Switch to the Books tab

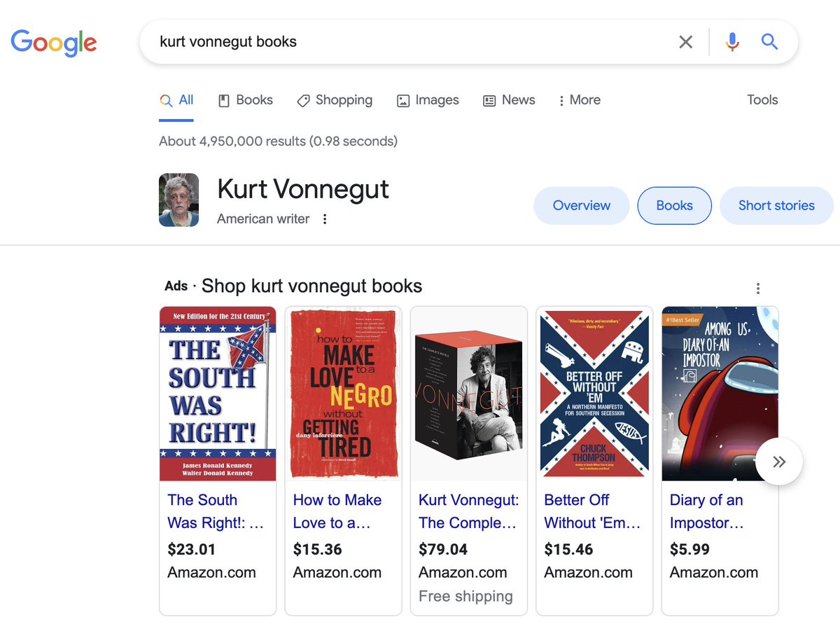coord(246,100)
